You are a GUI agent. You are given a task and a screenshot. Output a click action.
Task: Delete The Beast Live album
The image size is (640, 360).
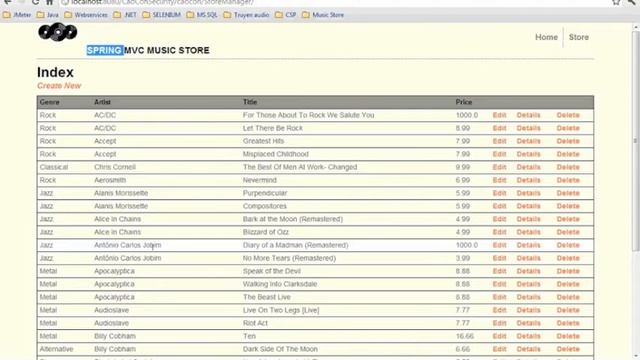pyautogui.click(x=568, y=297)
